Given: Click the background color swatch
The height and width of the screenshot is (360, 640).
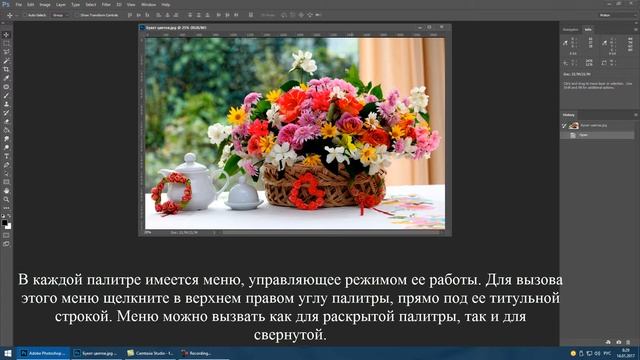Looking at the screenshot, I should point(9,226).
